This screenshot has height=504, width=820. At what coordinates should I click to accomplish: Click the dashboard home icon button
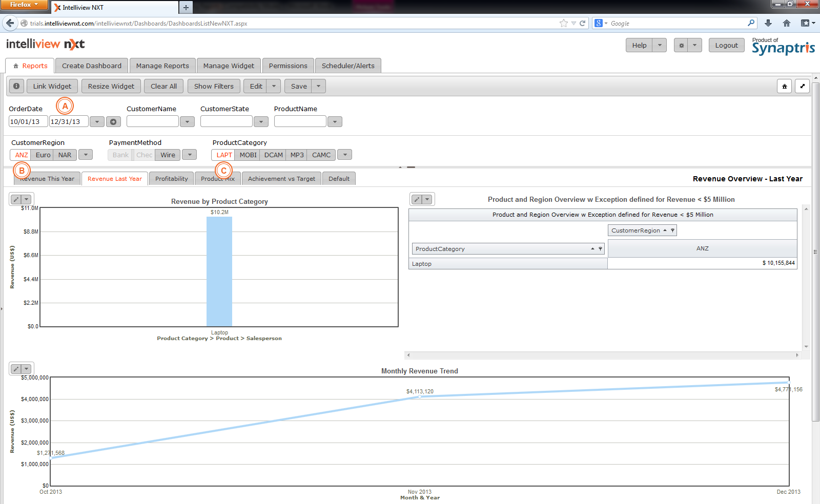(784, 87)
